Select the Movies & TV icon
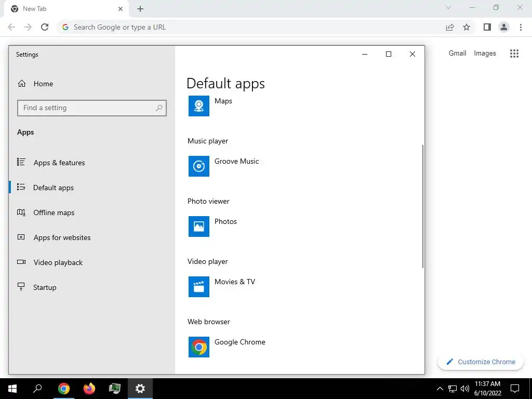 coord(199,287)
